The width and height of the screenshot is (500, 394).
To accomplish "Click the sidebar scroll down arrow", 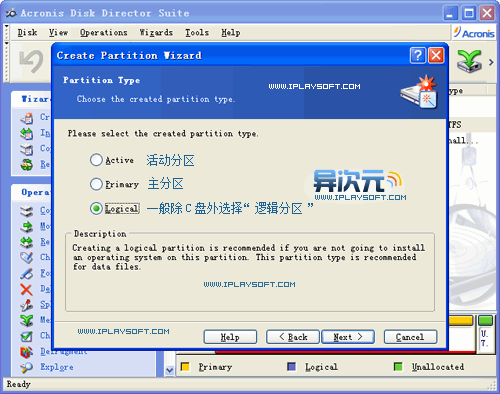I will coord(170,370).
